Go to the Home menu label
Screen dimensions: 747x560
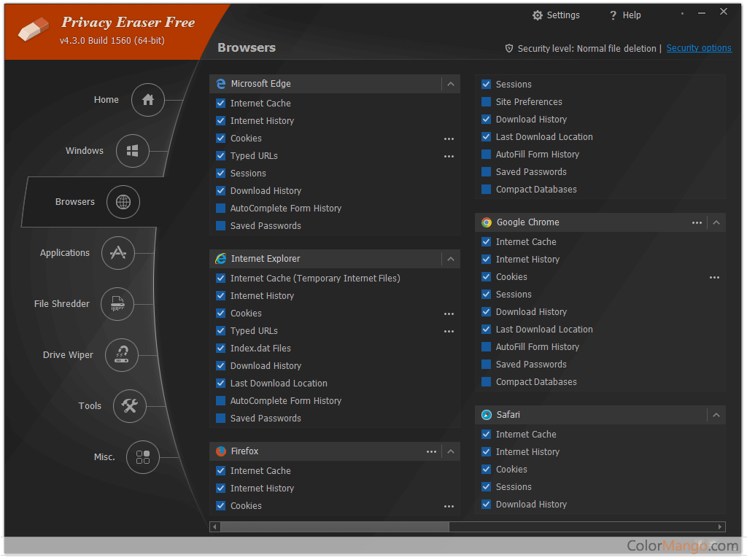pyautogui.click(x=107, y=99)
